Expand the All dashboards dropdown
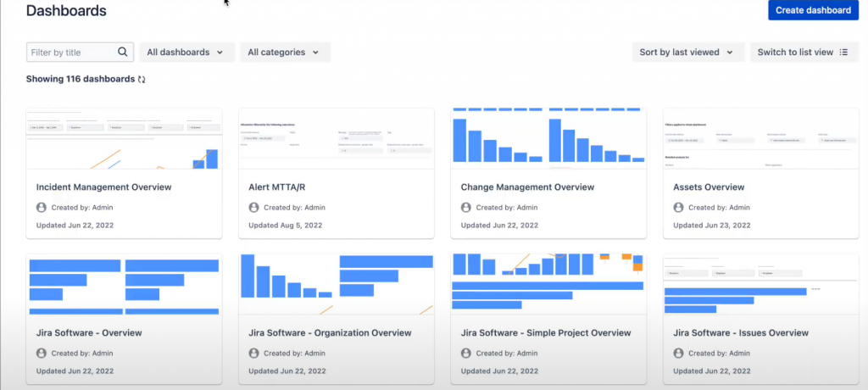Screen dimensions: 868x390 click(x=186, y=53)
